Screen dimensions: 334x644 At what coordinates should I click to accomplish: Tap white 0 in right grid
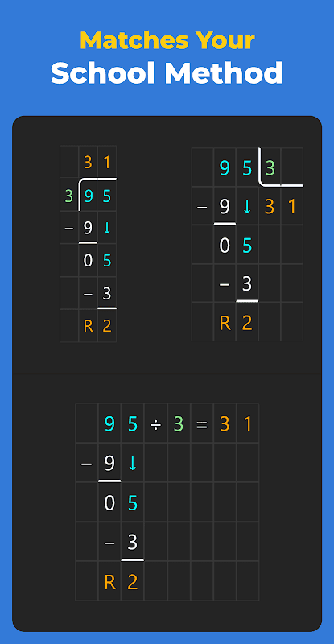225,246
